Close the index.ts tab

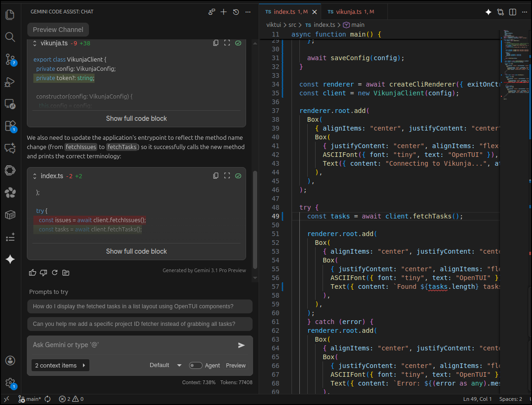click(315, 12)
